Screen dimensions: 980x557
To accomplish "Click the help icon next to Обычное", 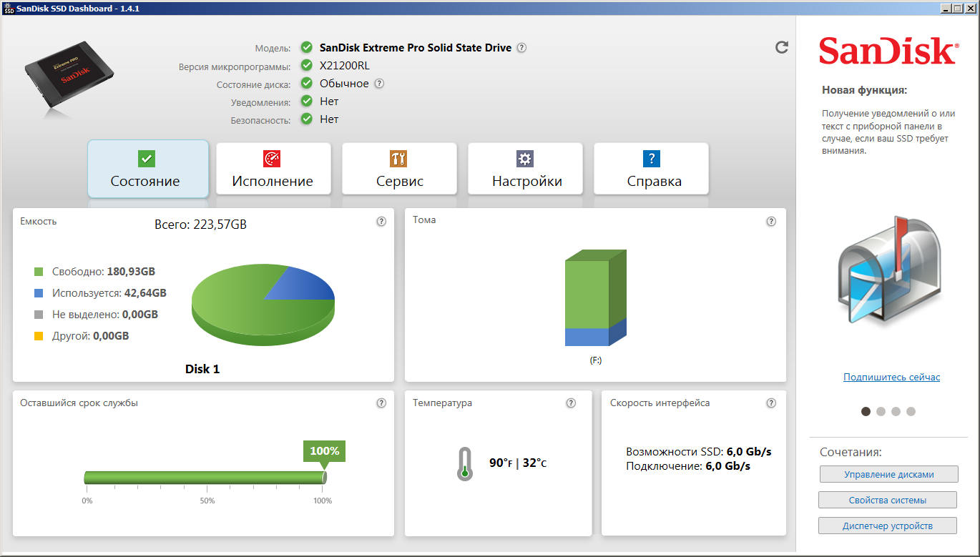I will 380,84.
